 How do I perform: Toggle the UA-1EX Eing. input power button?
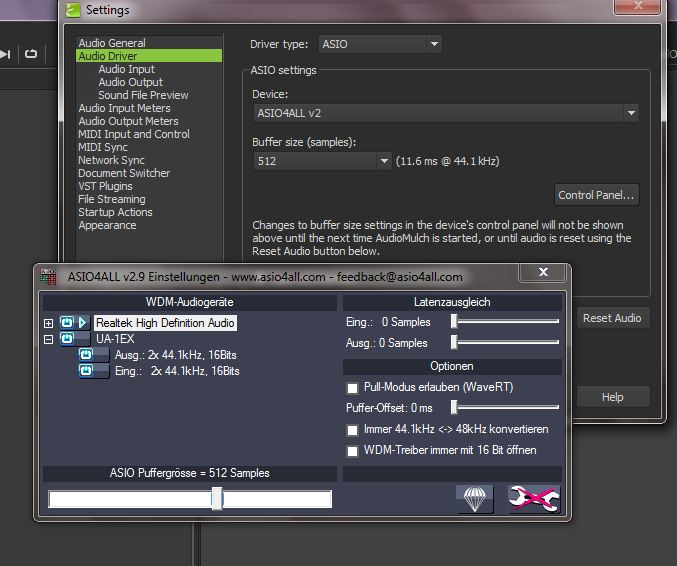pos(88,371)
